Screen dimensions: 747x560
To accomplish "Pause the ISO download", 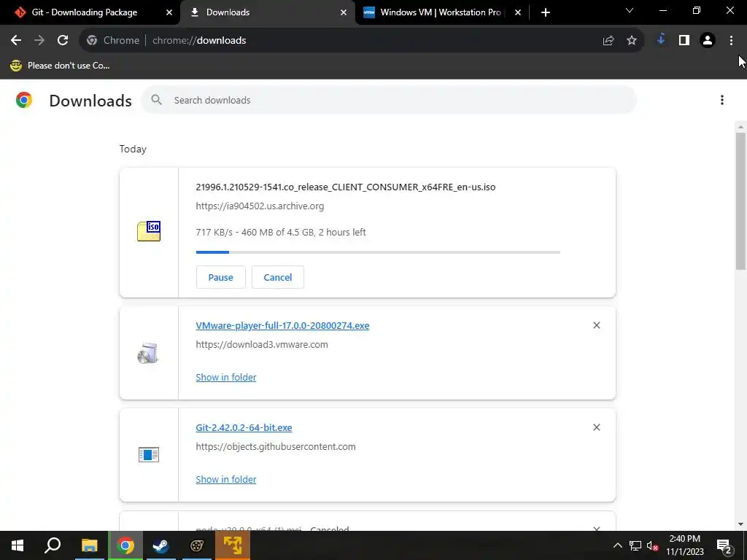I will (x=220, y=277).
